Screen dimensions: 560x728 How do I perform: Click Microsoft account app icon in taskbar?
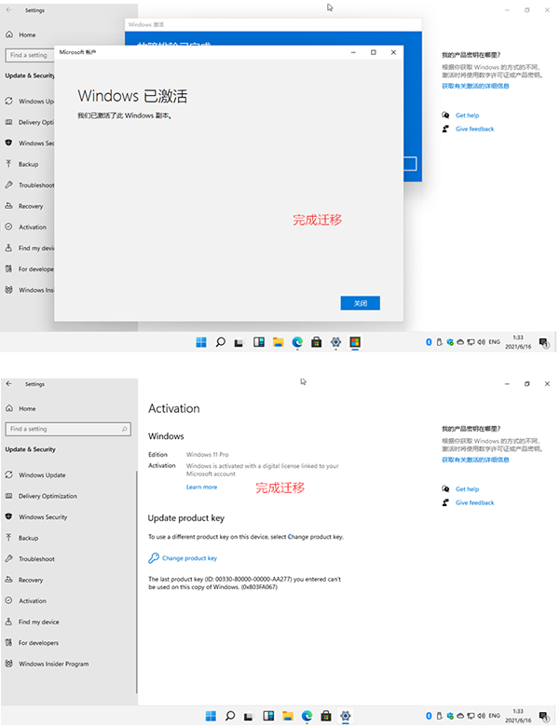pyautogui.click(x=355, y=342)
